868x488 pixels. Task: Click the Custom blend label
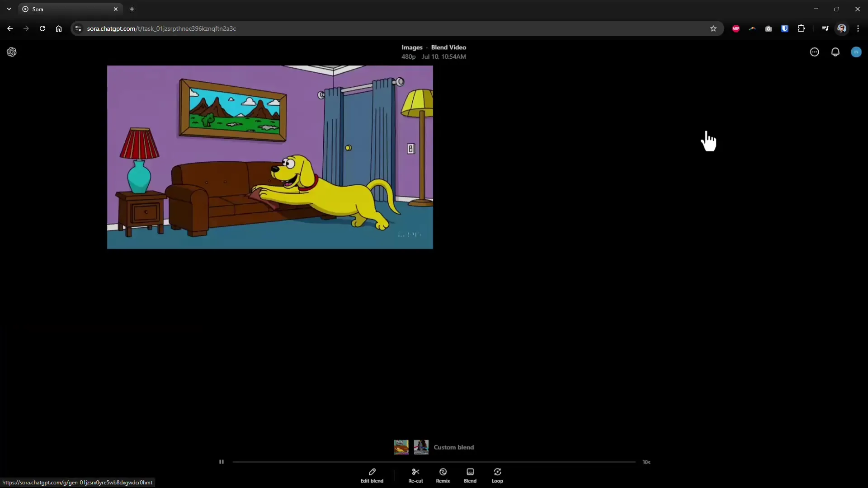(x=454, y=447)
